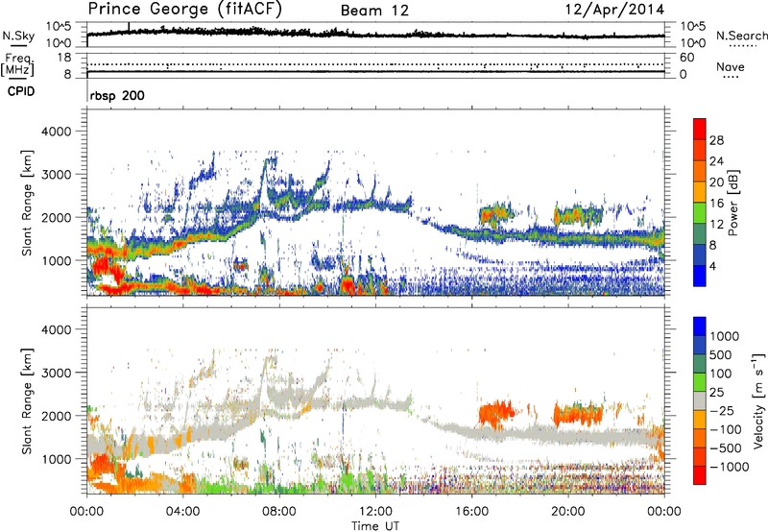The height and width of the screenshot is (532, 768).
Task: Click the 'Prince George (fitACF)' title text
Action: 184,10
